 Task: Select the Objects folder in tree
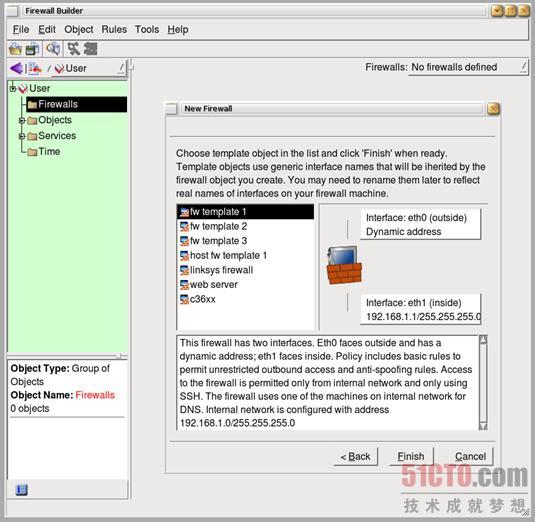[55, 120]
